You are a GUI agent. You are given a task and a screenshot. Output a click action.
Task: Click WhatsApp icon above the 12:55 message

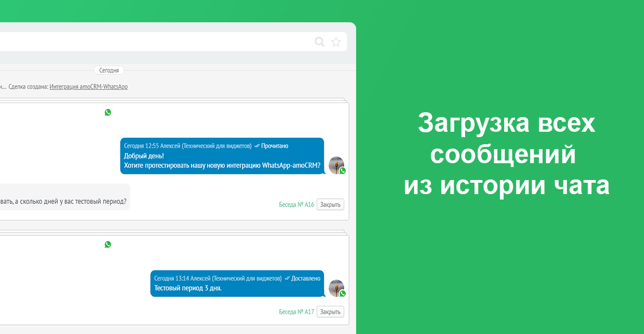point(108,112)
